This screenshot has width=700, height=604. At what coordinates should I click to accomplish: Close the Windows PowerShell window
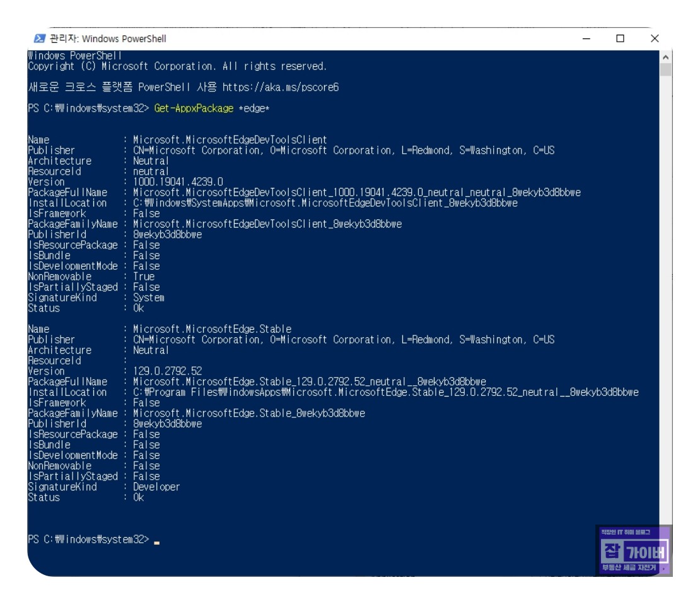click(655, 39)
